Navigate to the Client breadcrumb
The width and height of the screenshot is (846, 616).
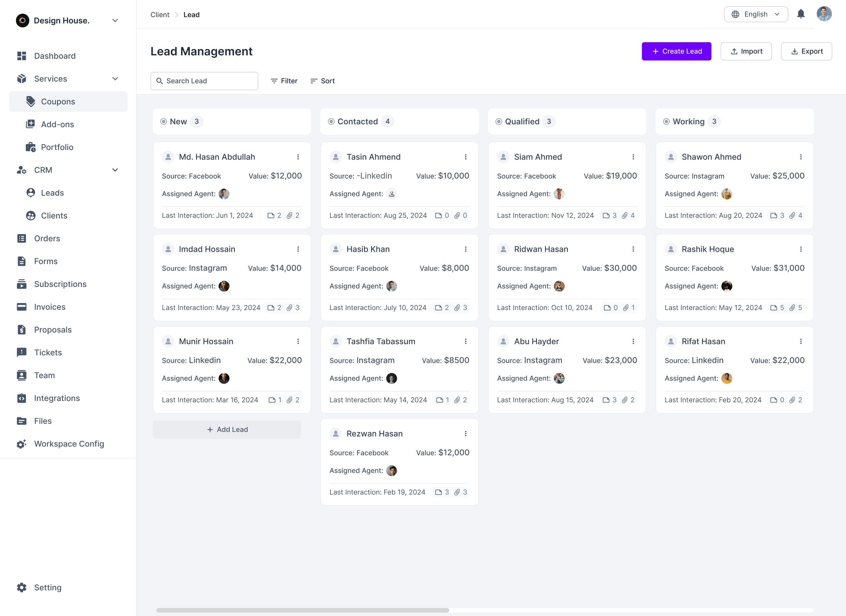click(160, 15)
